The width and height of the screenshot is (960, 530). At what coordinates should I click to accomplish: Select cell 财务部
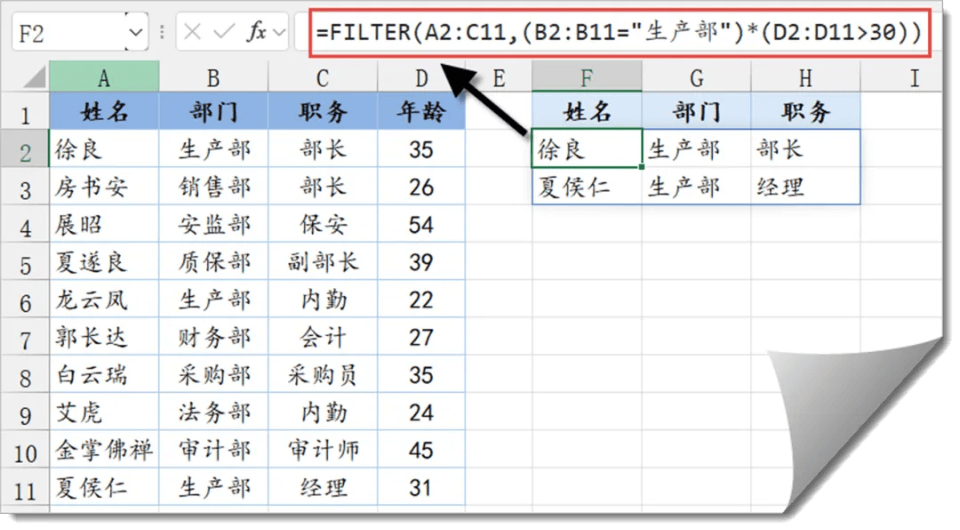(213, 337)
